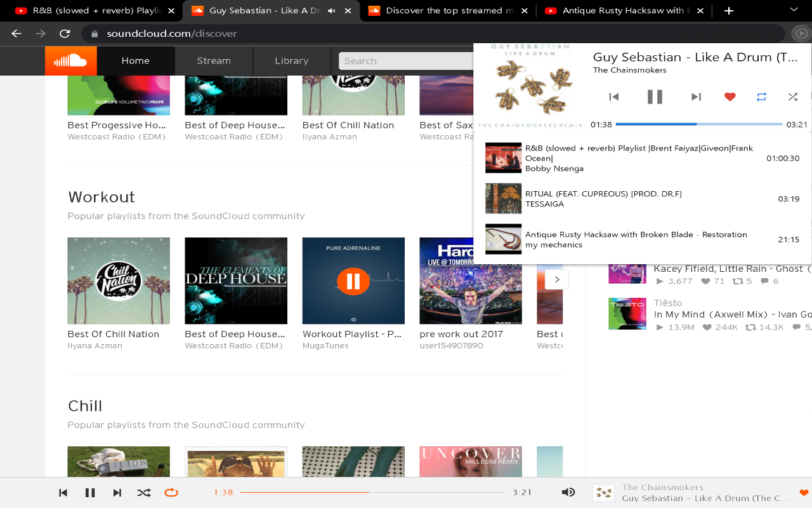Click the 14.3K reposts icon on Tiësto track

coord(750,328)
